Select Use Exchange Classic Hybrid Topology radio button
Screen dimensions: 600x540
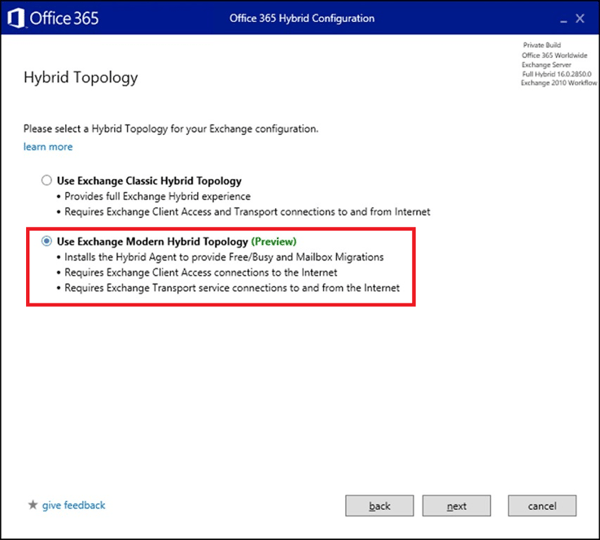click(x=46, y=180)
